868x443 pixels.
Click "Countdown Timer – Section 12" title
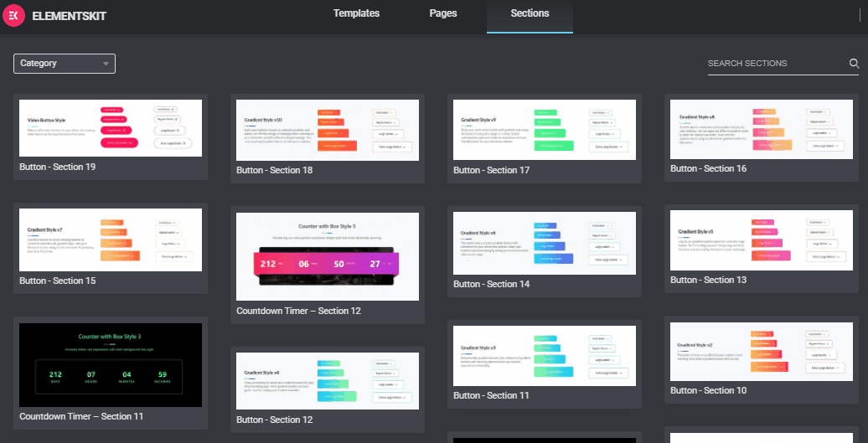click(x=298, y=311)
